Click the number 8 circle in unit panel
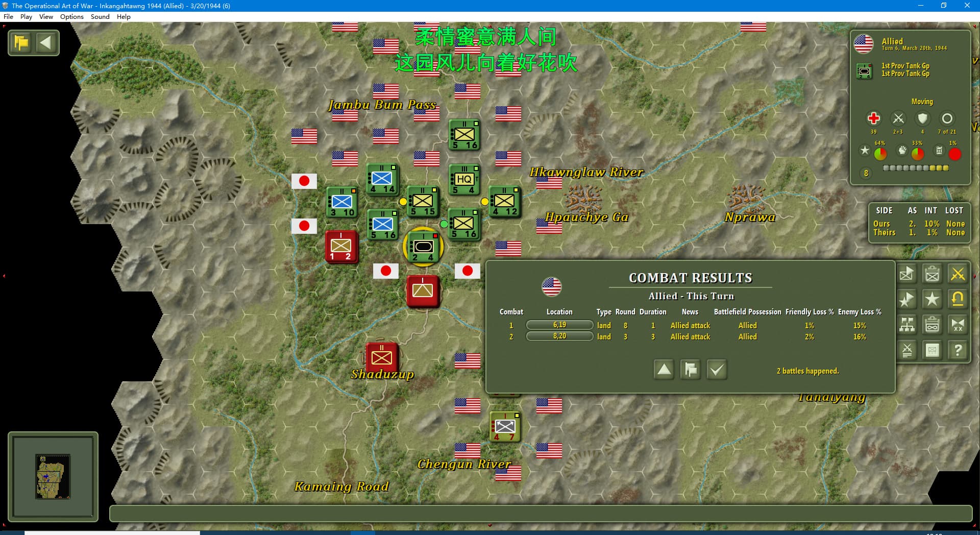 point(866,173)
